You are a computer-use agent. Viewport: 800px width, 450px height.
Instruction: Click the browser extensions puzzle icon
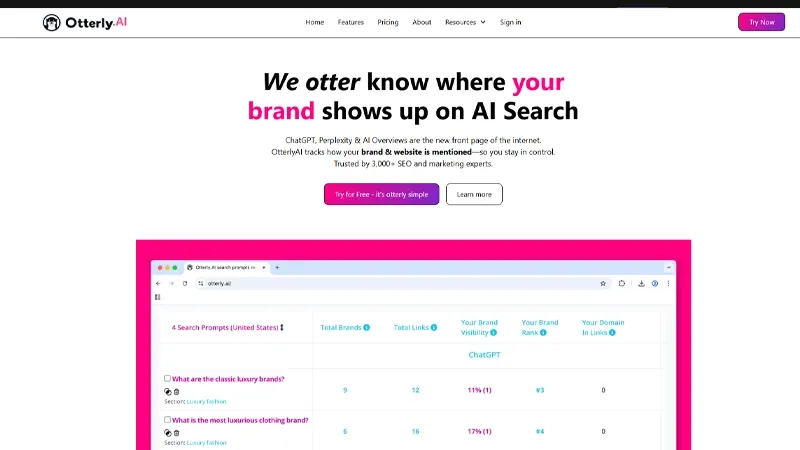coord(622,283)
